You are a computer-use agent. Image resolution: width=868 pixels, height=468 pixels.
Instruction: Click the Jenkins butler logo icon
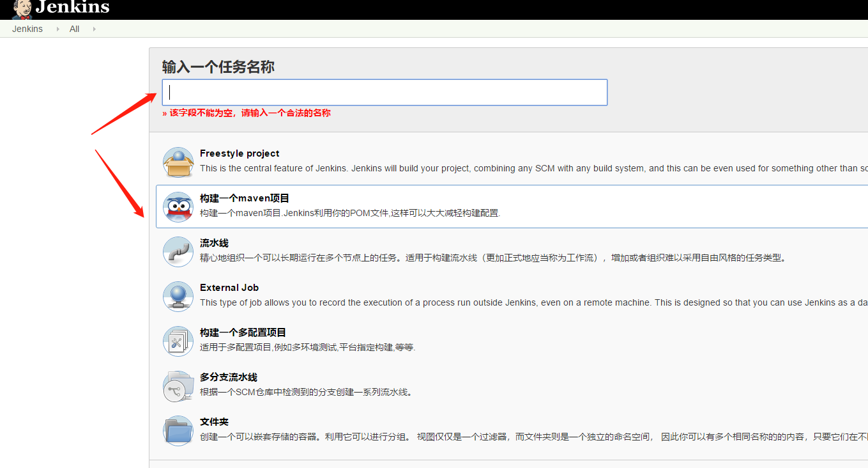pyautogui.click(x=22, y=9)
